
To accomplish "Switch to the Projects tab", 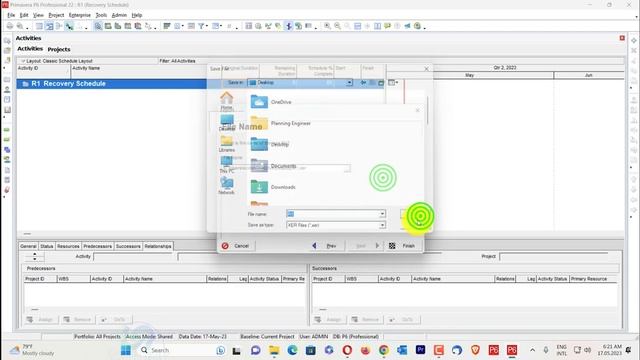I will [x=59, y=49].
